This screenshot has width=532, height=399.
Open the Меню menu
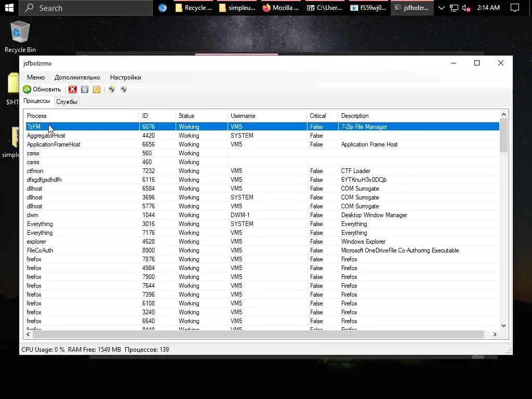click(x=36, y=77)
